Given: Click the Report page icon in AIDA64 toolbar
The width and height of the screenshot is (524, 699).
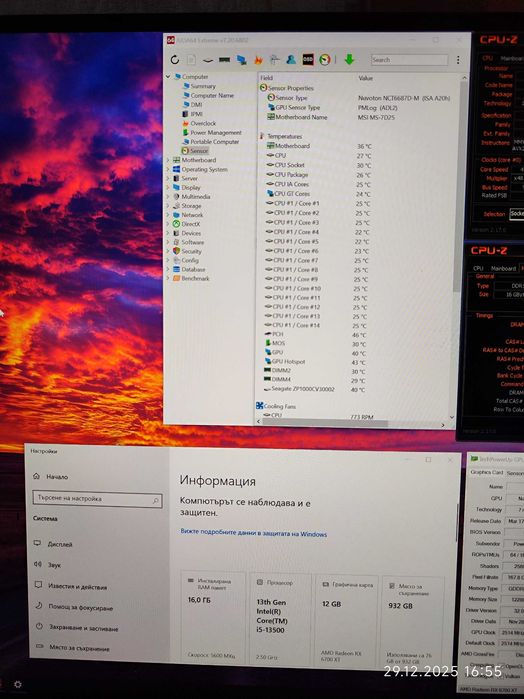Looking at the screenshot, I should [191, 59].
